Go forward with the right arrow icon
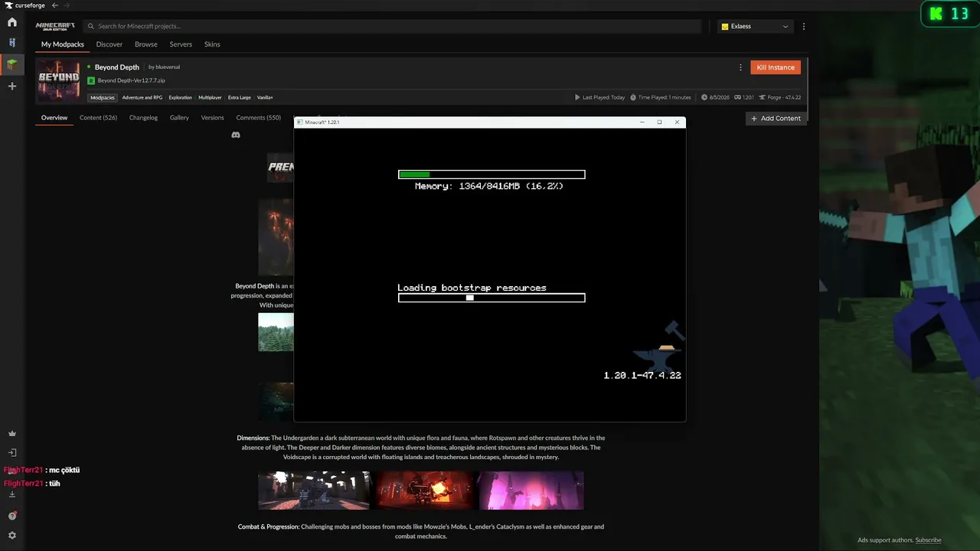The image size is (980, 551). 67,5
